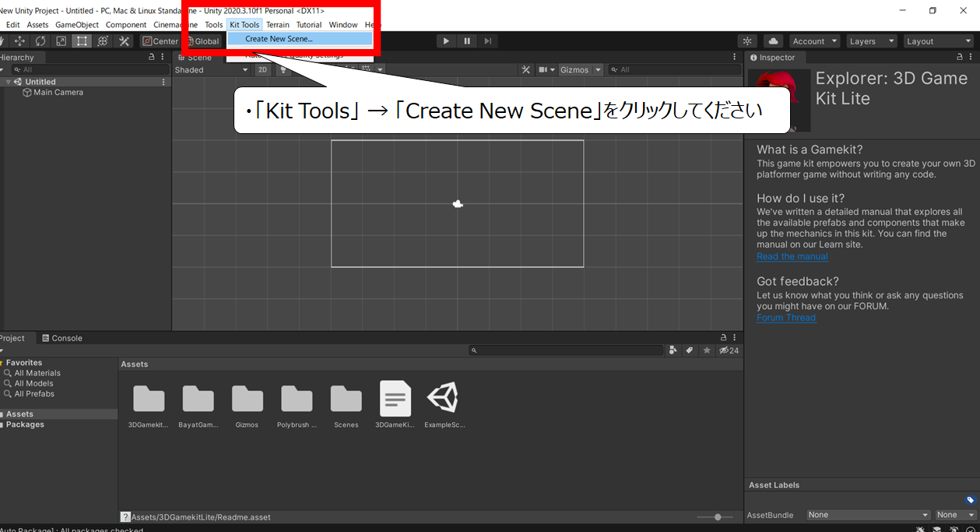Open the custom editor tools button
Screen dimensions: 980x532
124,41
